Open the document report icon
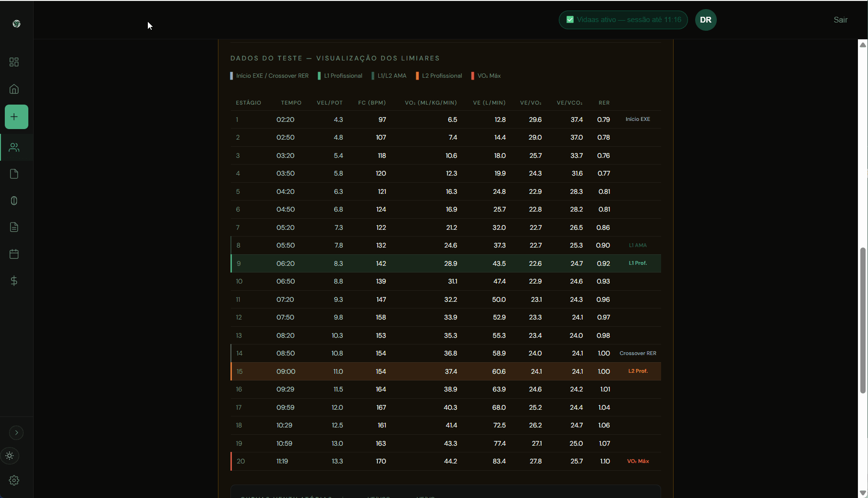Viewport: 868px width, 498px height. 14,227
